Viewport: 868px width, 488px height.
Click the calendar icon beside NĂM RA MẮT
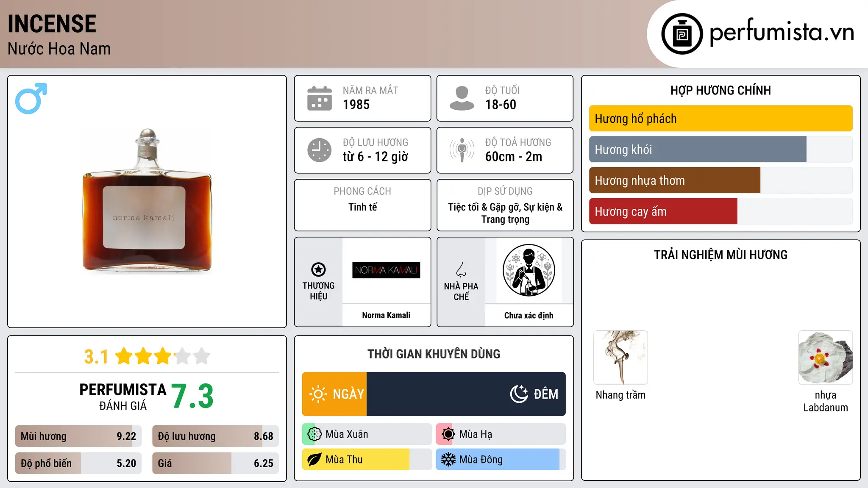(x=320, y=98)
